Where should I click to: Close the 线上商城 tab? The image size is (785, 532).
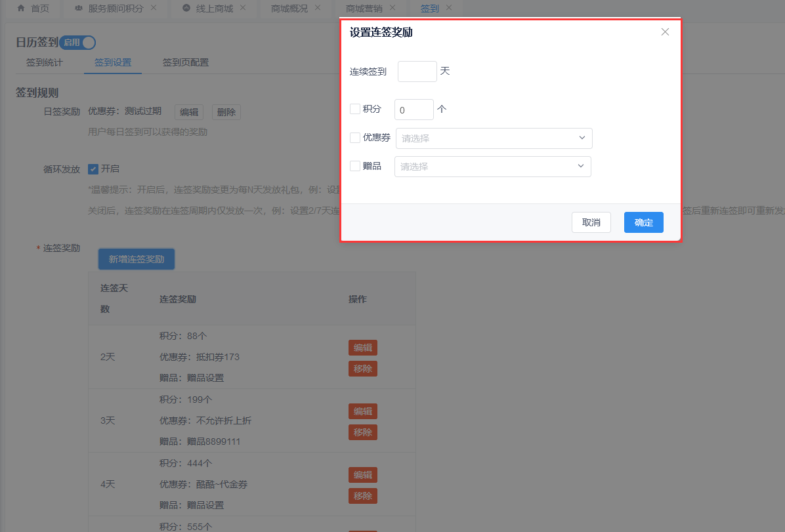[243, 8]
